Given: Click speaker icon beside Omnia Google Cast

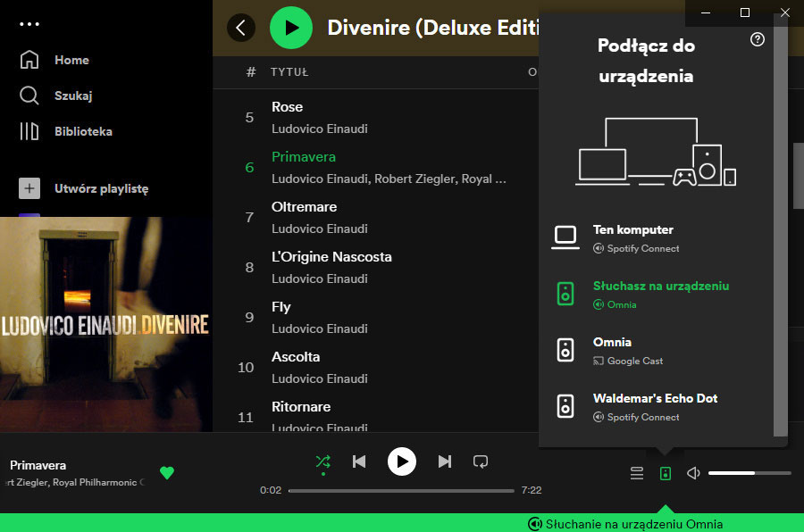Looking at the screenshot, I should click(x=565, y=350).
